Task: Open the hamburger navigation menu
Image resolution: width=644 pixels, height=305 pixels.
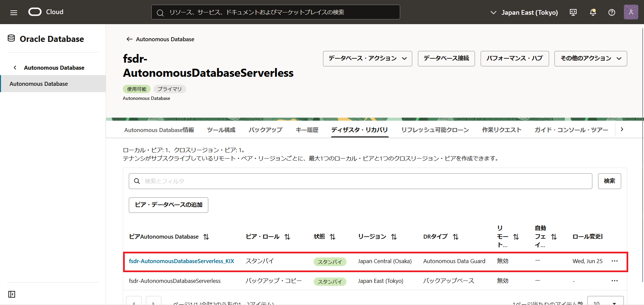Action: (14, 12)
